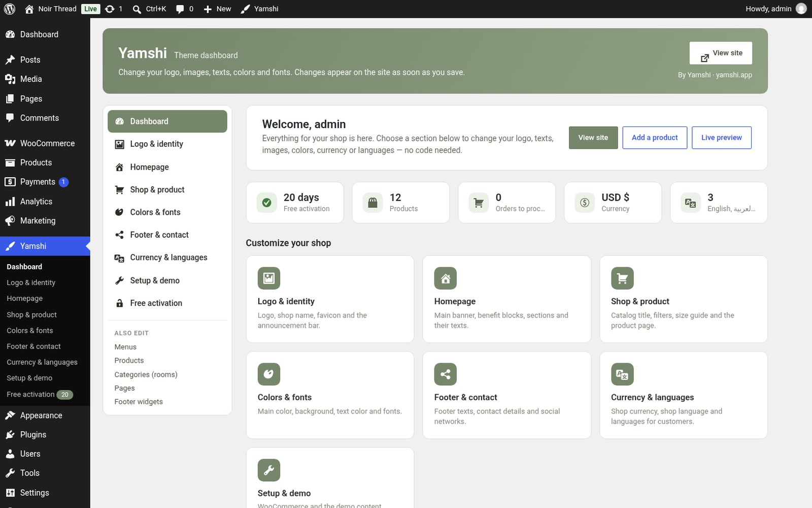Open Setup & demo in the theme panel
This screenshot has width=812, height=508.
point(167,280)
